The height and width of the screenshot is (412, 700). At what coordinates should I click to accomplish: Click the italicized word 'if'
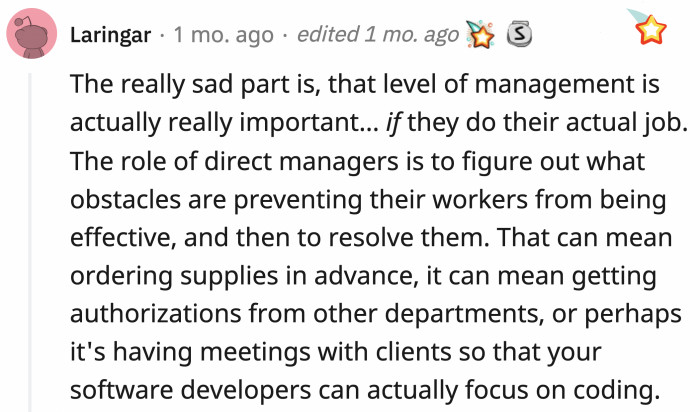pyautogui.click(x=392, y=123)
